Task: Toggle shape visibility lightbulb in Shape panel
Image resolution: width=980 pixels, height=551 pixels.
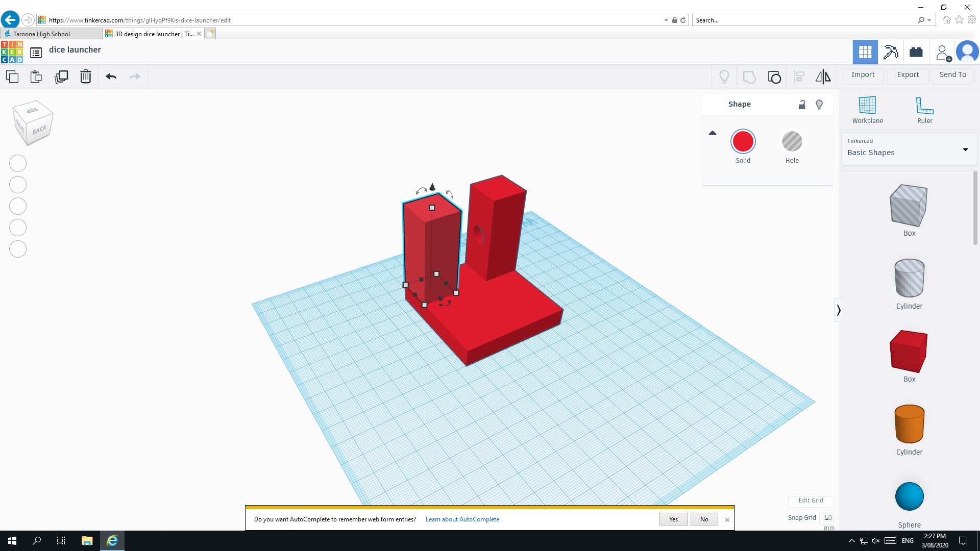Action: click(819, 105)
